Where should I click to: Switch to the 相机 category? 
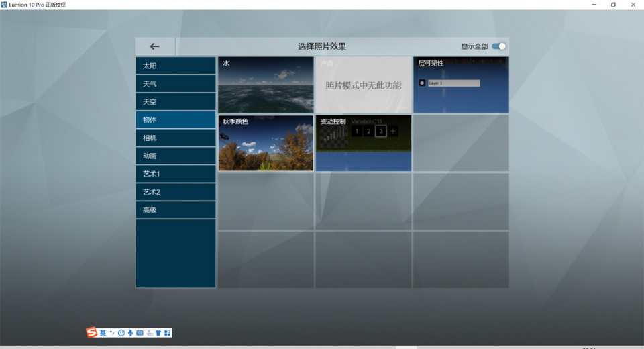coord(175,138)
